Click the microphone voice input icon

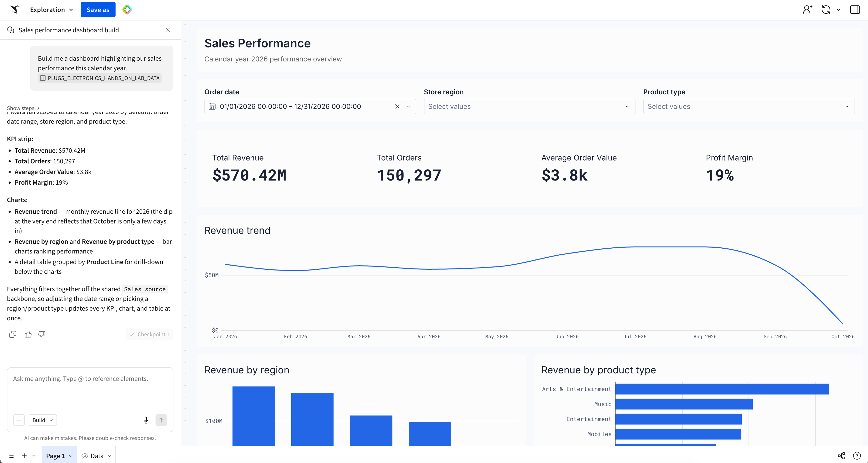tap(146, 420)
